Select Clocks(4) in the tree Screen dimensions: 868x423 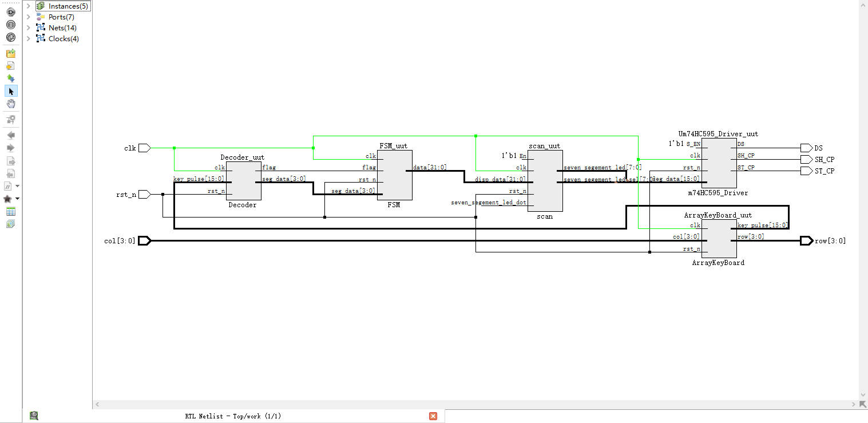[x=64, y=38]
